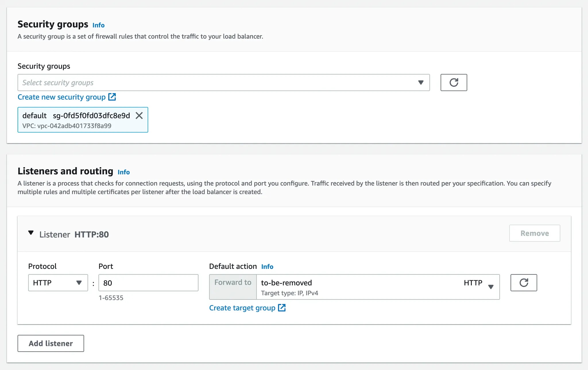Click Create new security group link
The height and width of the screenshot is (370, 588).
(x=62, y=97)
